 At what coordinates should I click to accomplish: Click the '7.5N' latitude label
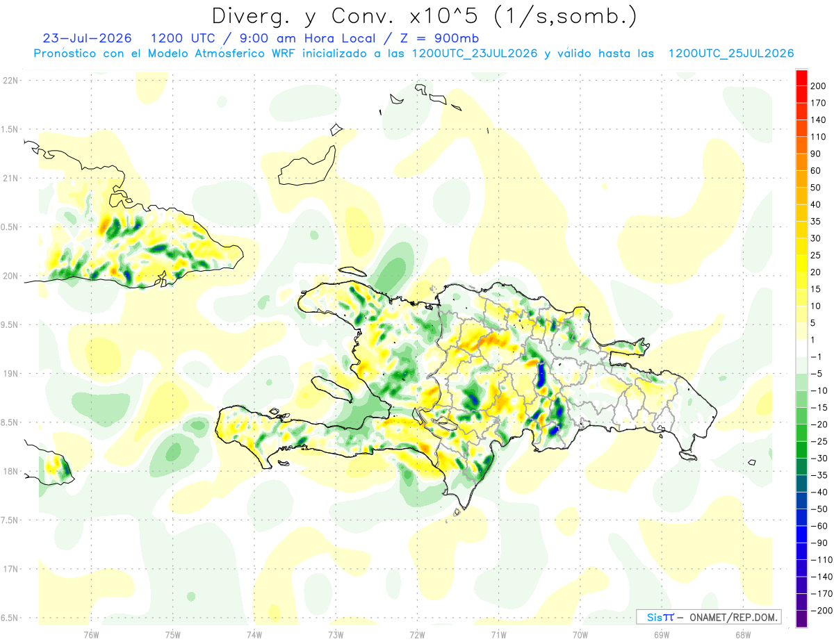(x=10, y=520)
